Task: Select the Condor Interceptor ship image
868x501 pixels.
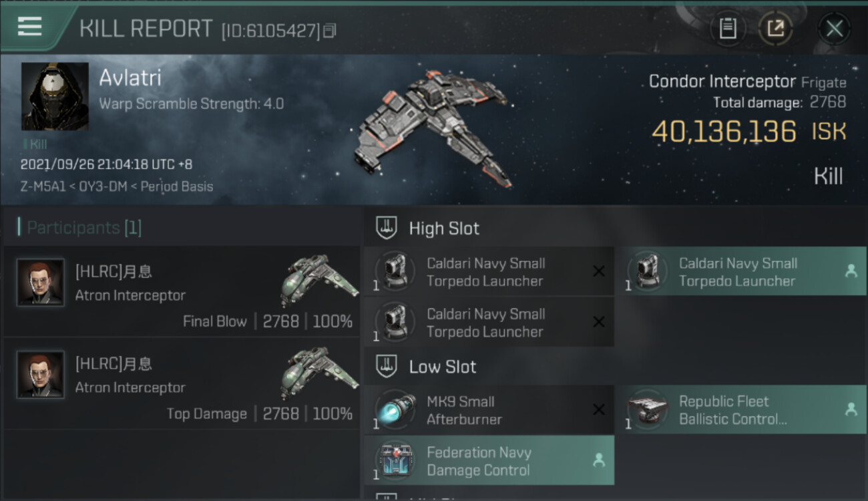Action: [x=434, y=127]
